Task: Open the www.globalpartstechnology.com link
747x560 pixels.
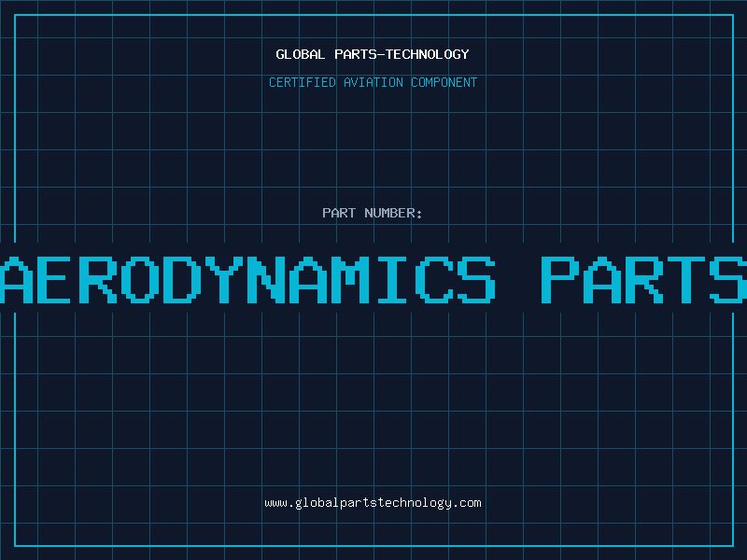Action: point(373,503)
